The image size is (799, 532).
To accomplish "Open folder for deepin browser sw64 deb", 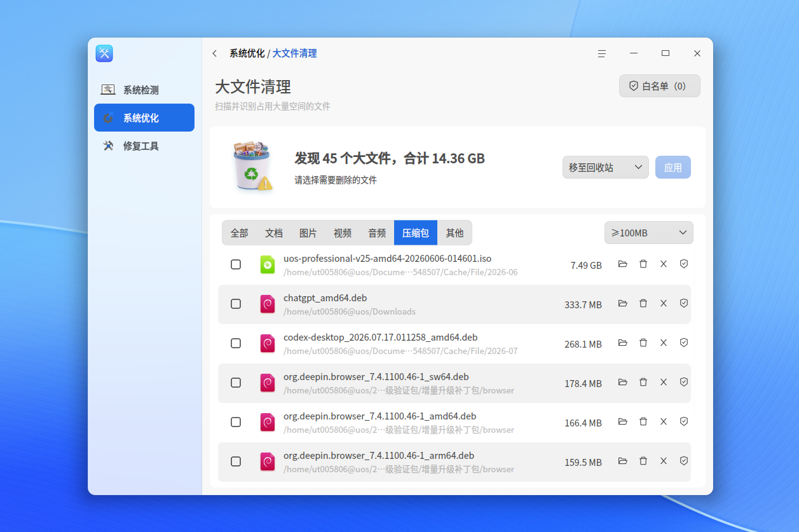I will tap(623, 382).
